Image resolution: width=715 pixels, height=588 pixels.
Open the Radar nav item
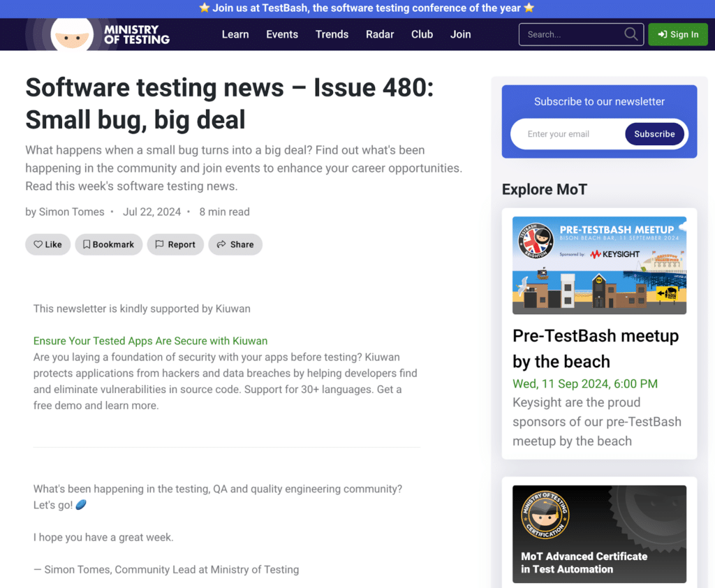(380, 34)
